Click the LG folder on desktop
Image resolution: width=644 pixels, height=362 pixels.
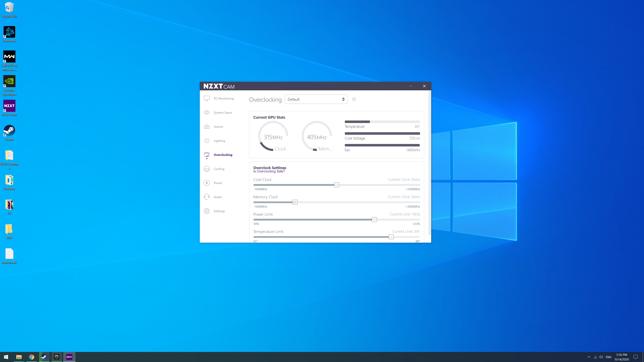(x=9, y=207)
